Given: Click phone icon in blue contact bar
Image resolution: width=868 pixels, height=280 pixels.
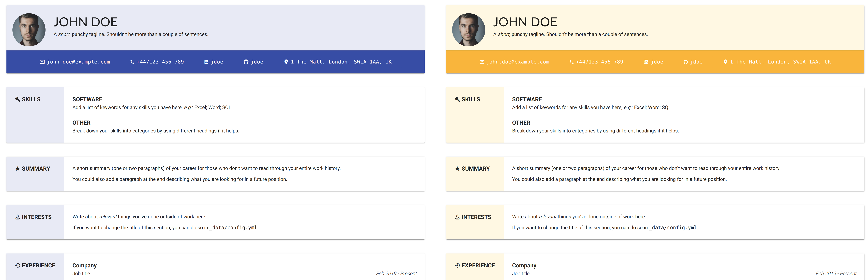Looking at the screenshot, I should pyautogui.click(x=132, y=62).
